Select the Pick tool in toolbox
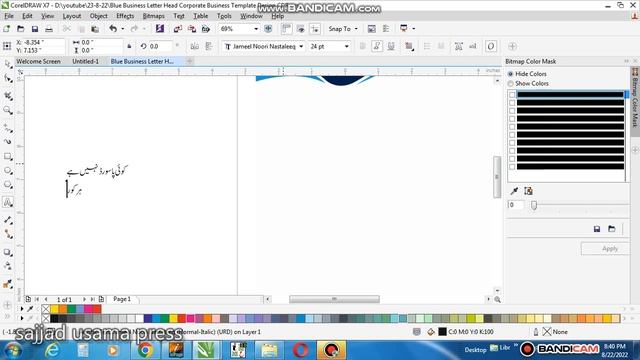The image size is (640, 360). coord(8,64)
